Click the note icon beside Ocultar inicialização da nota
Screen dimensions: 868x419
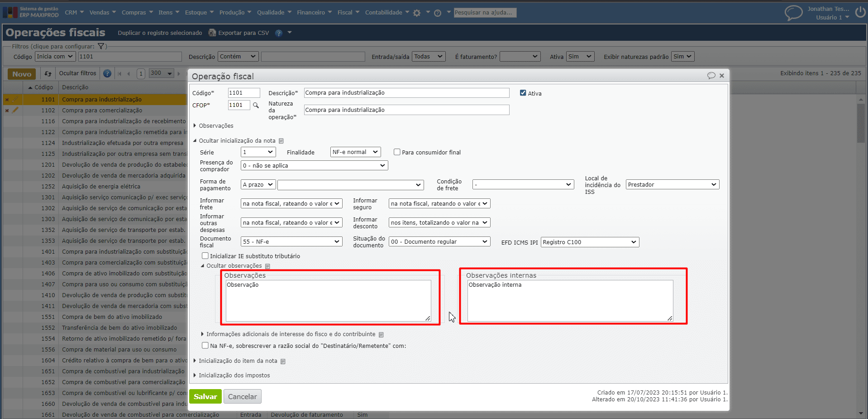[281, 141]
